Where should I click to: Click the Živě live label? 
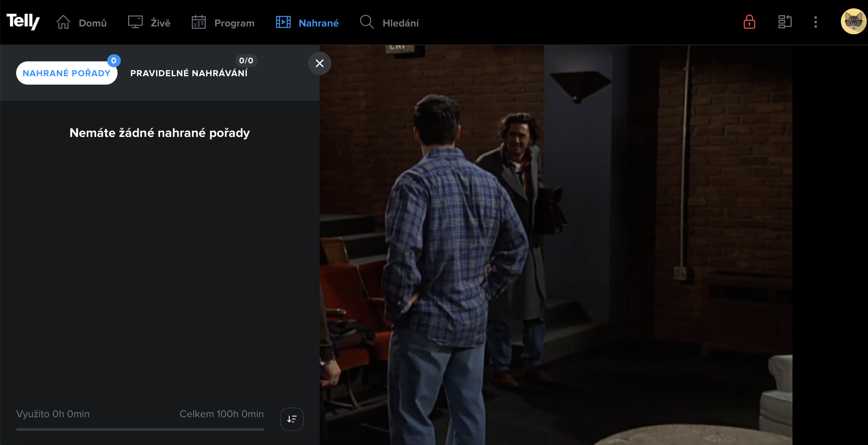160,23
